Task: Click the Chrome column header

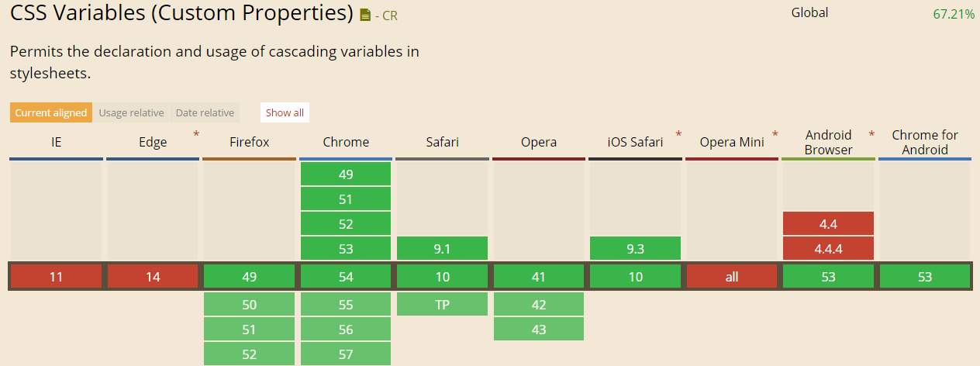Action: coord(346,142)
